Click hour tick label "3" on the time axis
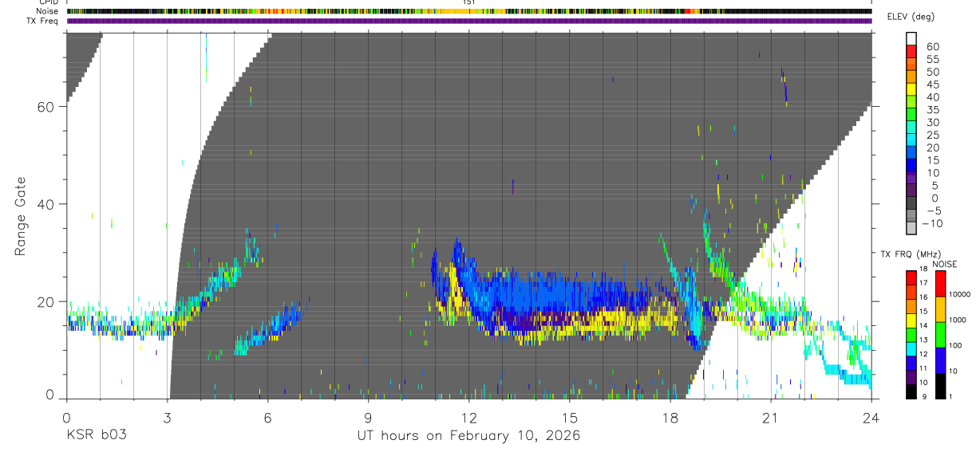This screenshot has width=980, height=452. coord(168,418)
